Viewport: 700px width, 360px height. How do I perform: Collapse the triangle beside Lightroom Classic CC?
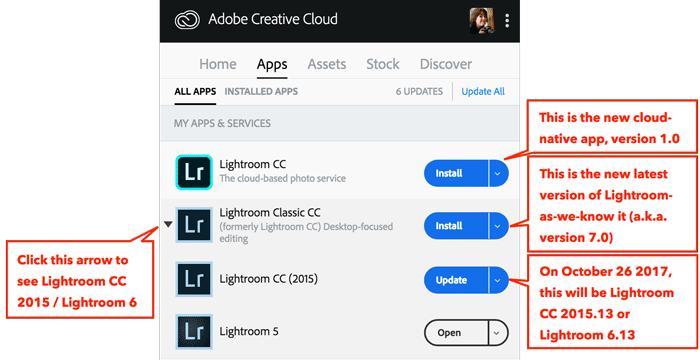pos(168,225)
